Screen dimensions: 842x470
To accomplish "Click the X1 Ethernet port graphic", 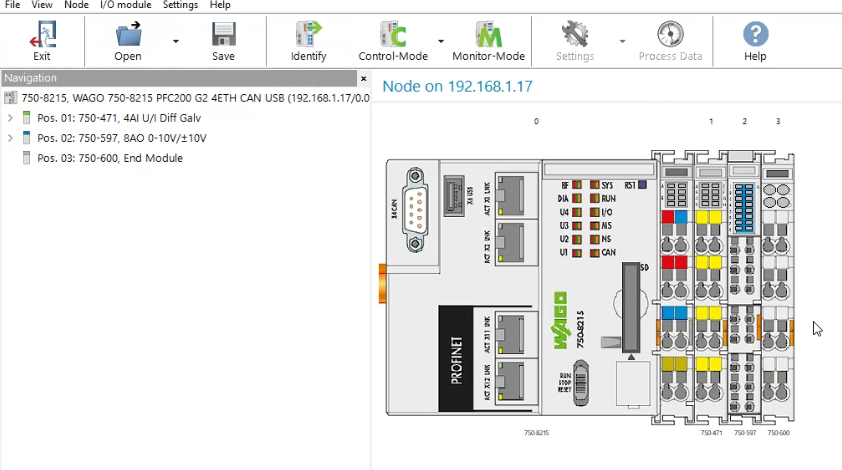I will tap(510, 196).
